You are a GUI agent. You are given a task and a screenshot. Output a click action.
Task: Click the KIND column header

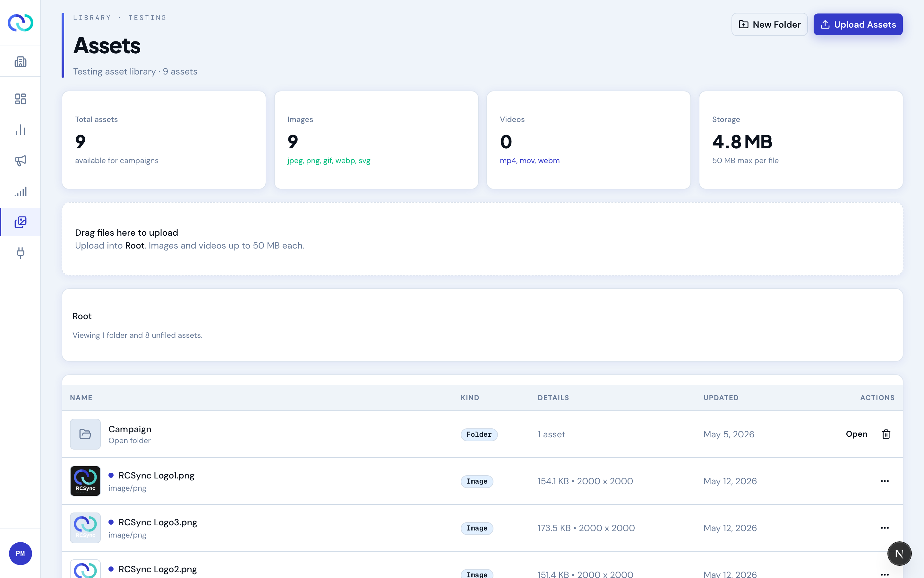470,398
